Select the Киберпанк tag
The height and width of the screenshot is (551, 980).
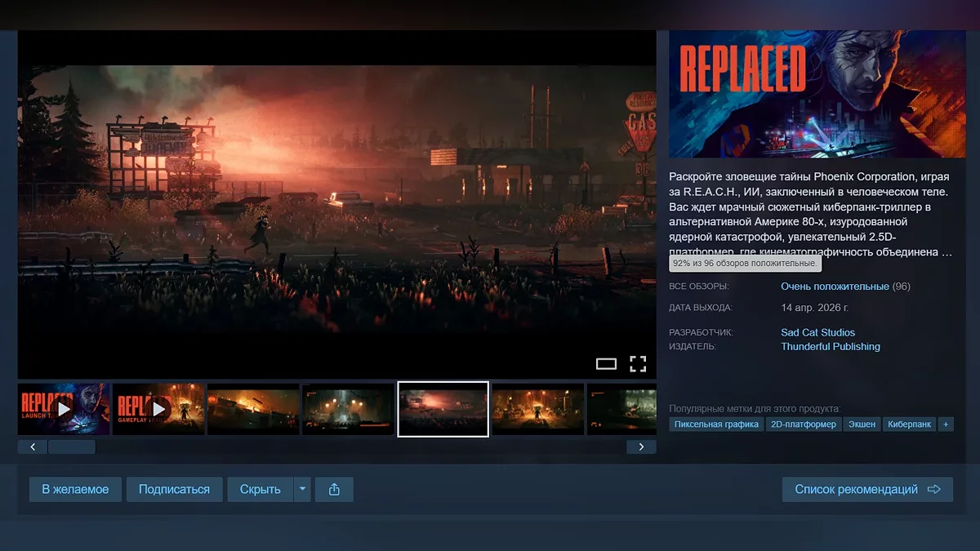909,424
